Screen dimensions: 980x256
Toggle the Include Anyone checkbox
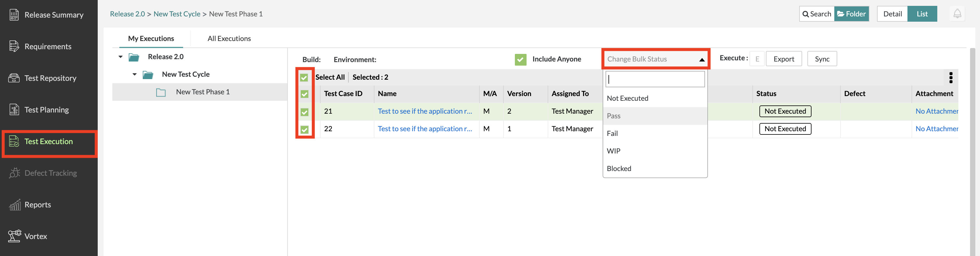click(x=520, y=59)
